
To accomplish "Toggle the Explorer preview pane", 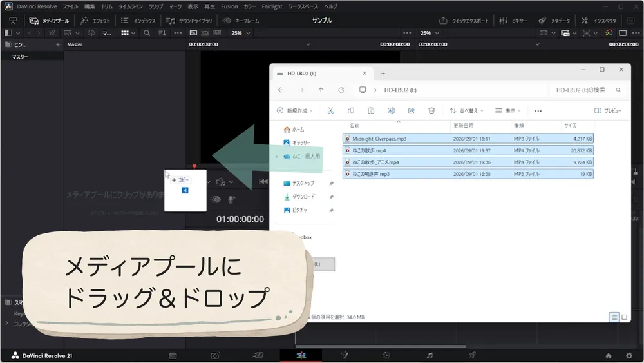I will [608, 111].
